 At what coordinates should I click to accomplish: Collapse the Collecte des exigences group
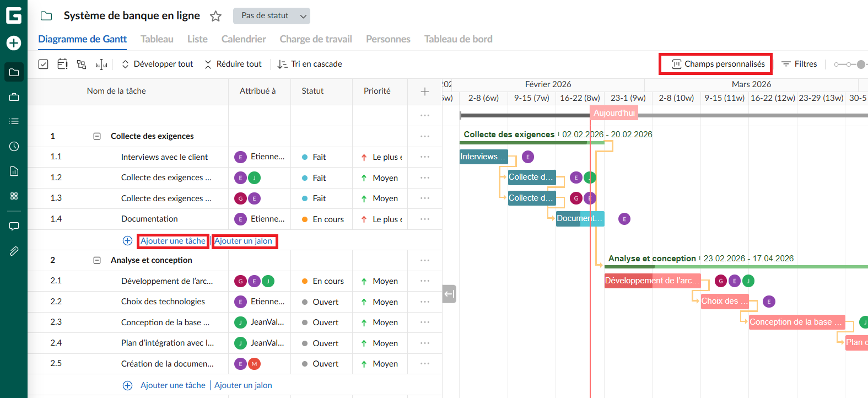97,136
